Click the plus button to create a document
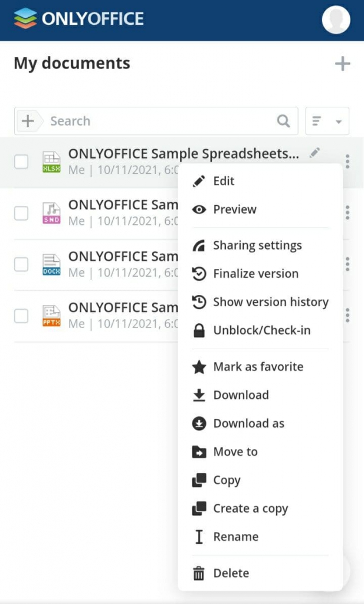 pyautogui.click(x=342, y=63)
